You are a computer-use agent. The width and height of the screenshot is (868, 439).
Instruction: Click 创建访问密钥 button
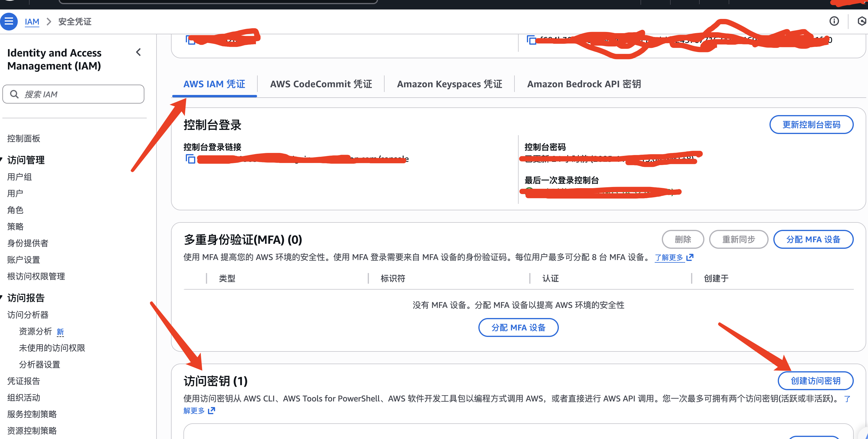(x=815, y=381)
